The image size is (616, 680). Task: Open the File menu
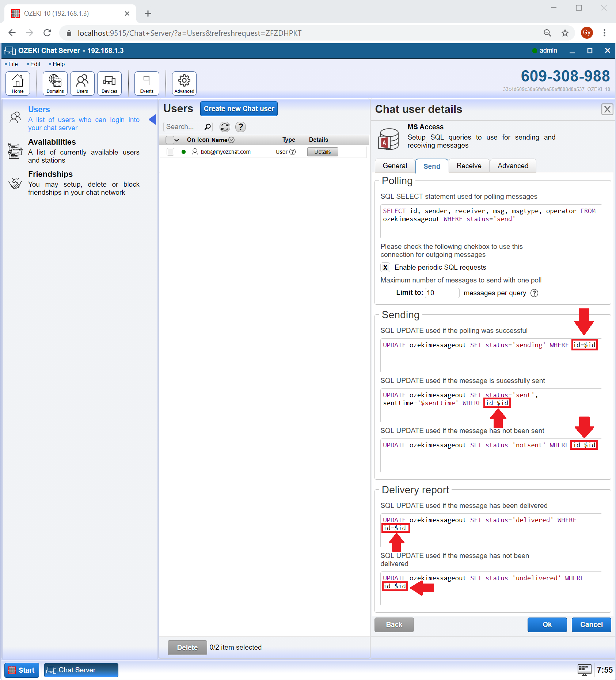tap(13, 64)
